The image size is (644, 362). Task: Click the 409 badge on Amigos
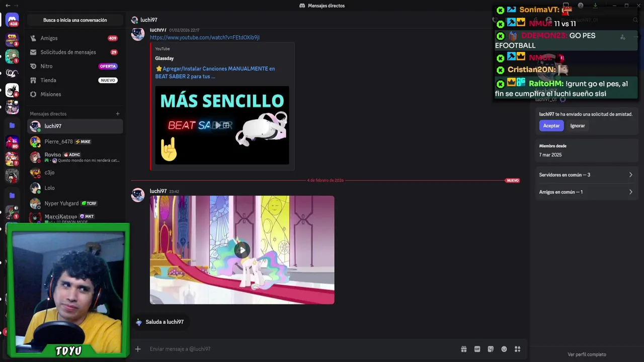112,38
